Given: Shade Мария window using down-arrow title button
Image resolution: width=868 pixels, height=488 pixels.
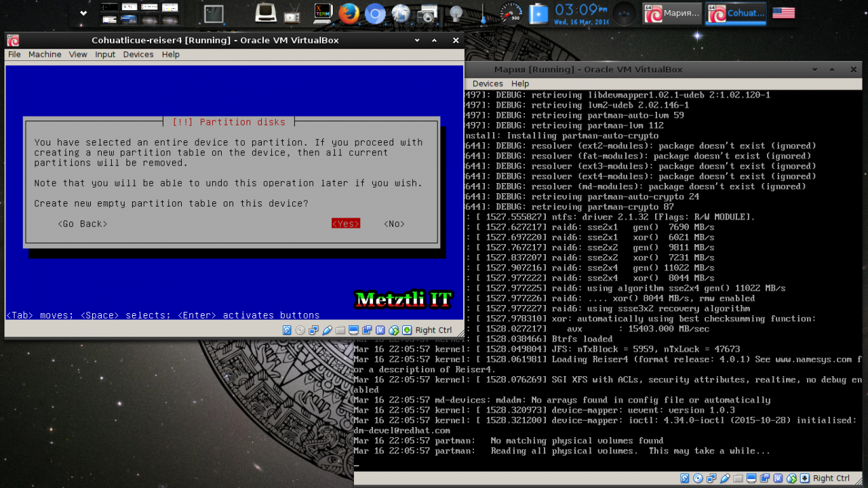Looking at the screenshot, I should pyautogui.click(x=814, y=69).
